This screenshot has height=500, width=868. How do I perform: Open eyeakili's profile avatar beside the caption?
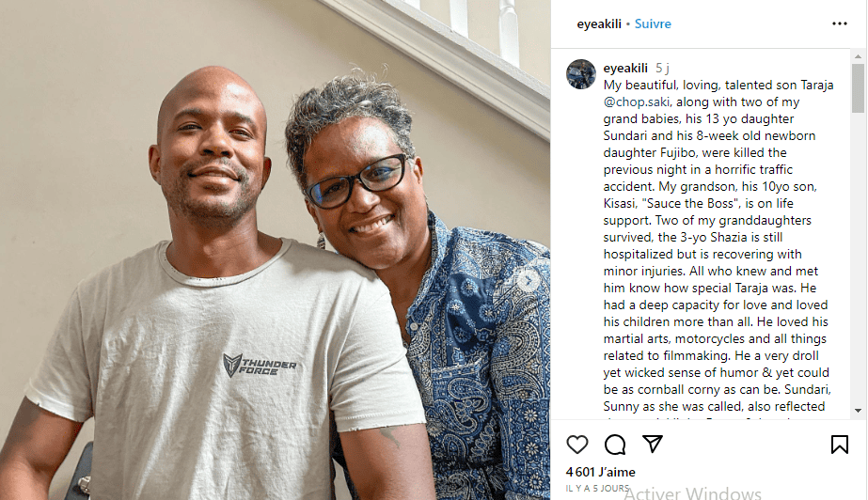tap(580, 74)
